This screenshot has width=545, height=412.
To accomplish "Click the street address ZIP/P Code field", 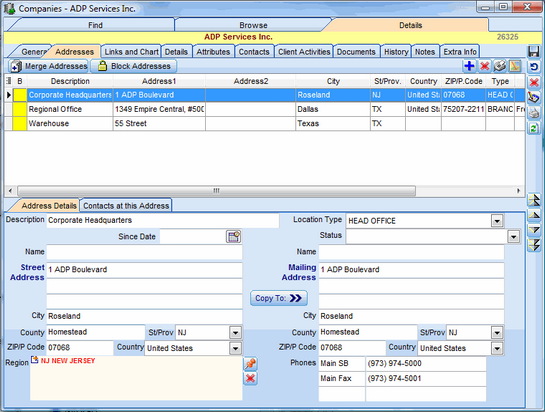I will click(80, 348).
